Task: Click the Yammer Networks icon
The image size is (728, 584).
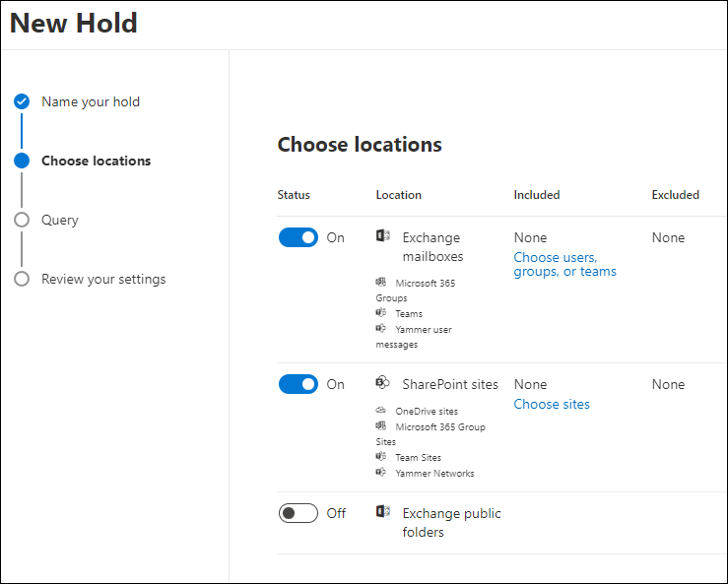Action: [x=380, y=472]
